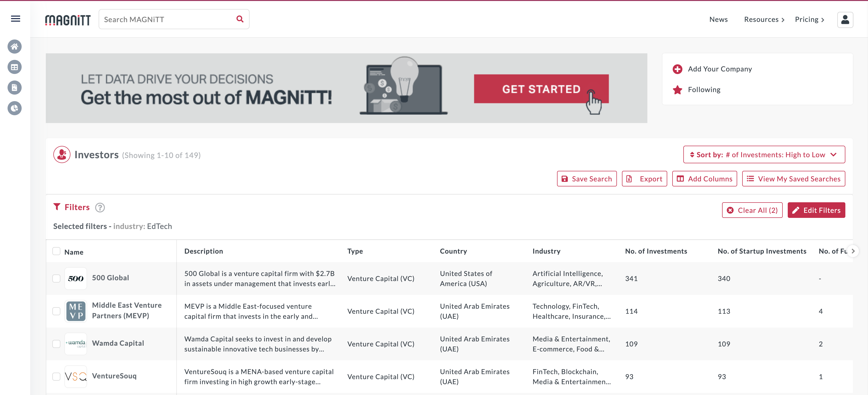Image resolution: width=868 pixels, height=395 pixels.
Task: Click the search magnifier icon
Action: 240,19
